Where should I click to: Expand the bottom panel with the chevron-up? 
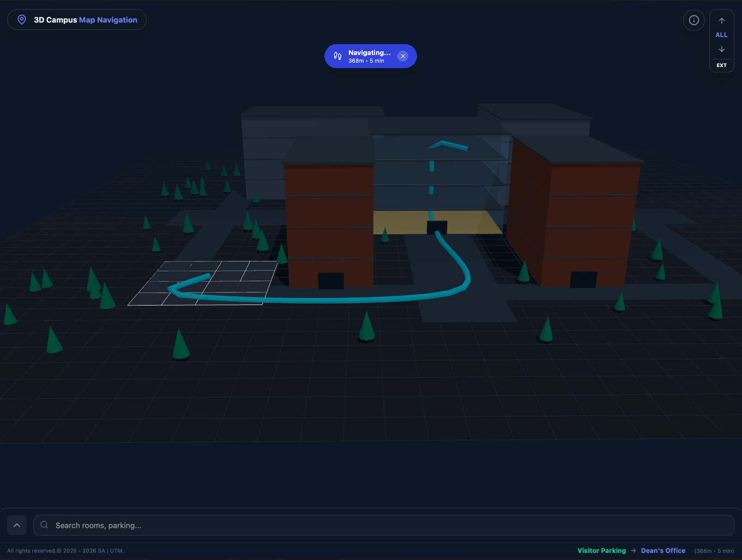[x=17, y=525]
